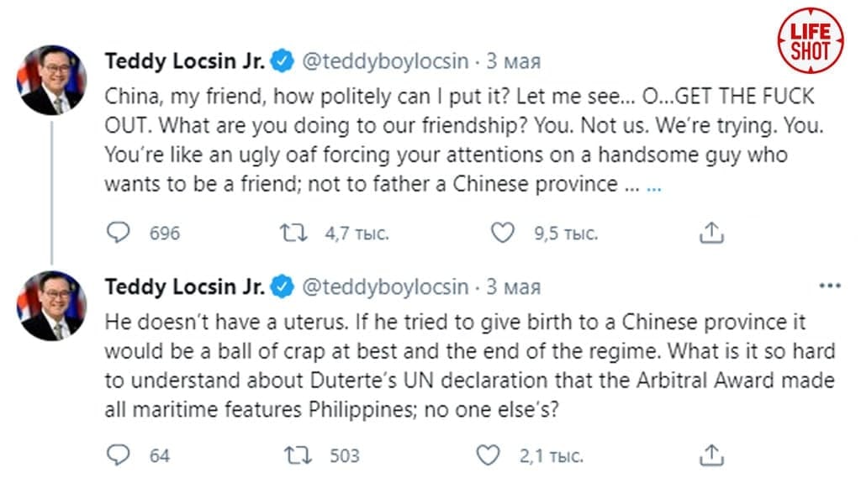
Task: Click the verified badge on first tweet
Action: [283, 61]
